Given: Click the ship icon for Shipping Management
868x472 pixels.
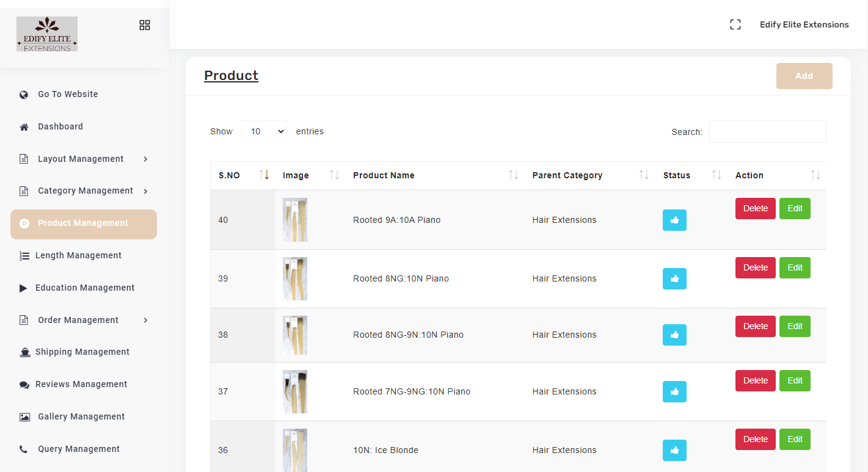Looking at the screenshot, I should pyautogui.click(x=24, y=352).
